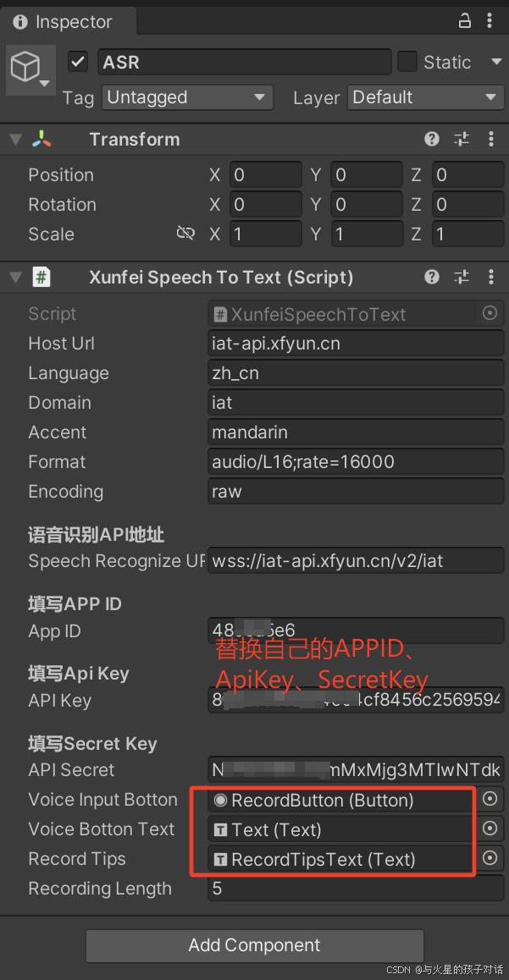509x980 pixels.
Task: Open object picker for Record Tips
Action: [x=490, y=857]
